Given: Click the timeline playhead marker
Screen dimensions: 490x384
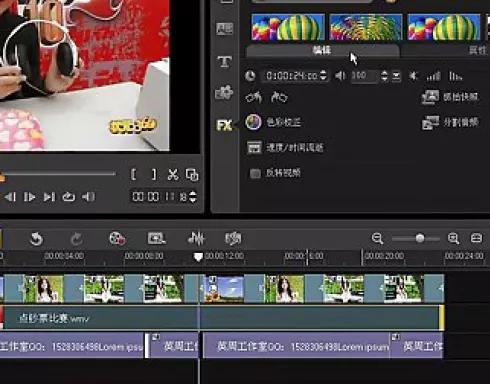Looking at the screenshot, I should pos(198,257).
